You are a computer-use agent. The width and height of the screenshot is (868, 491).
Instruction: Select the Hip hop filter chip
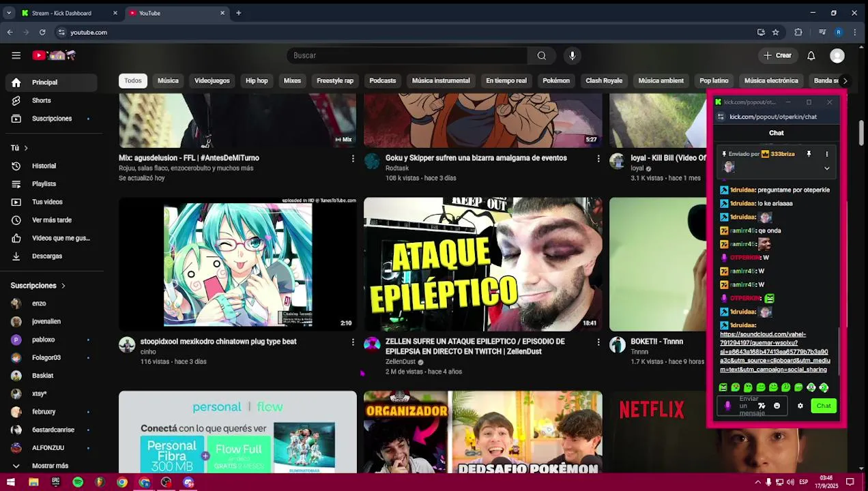(x=257, y=80)
